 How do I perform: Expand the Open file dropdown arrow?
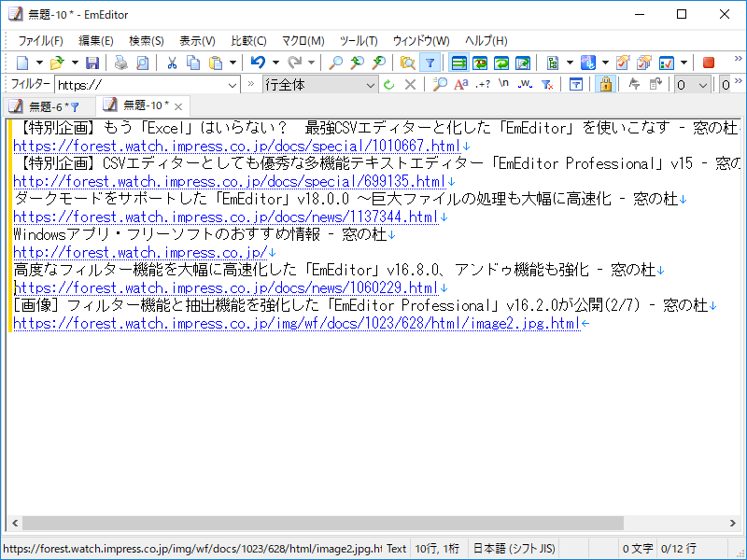coord(75,63)
